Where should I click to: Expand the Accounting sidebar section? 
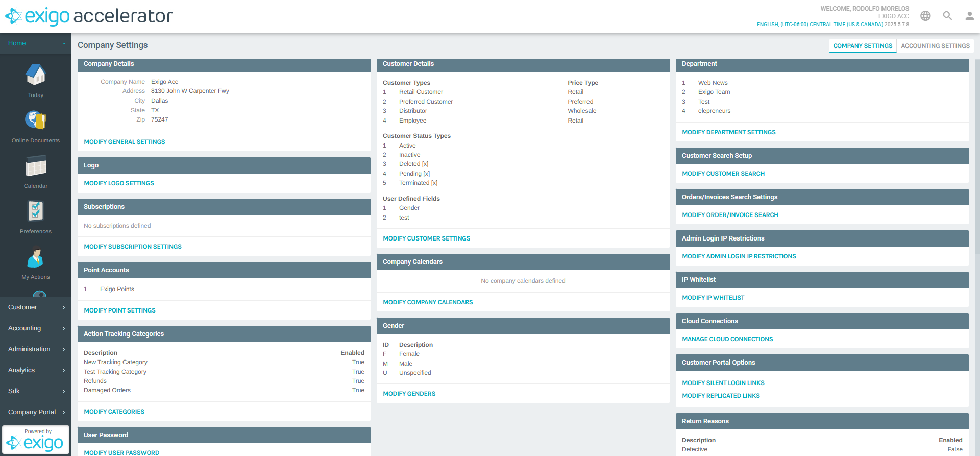[36, 328]
